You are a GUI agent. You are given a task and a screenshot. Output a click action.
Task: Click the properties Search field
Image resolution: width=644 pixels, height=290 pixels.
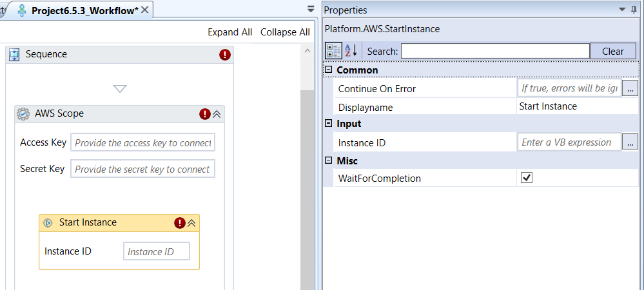(x=495, y=52)
